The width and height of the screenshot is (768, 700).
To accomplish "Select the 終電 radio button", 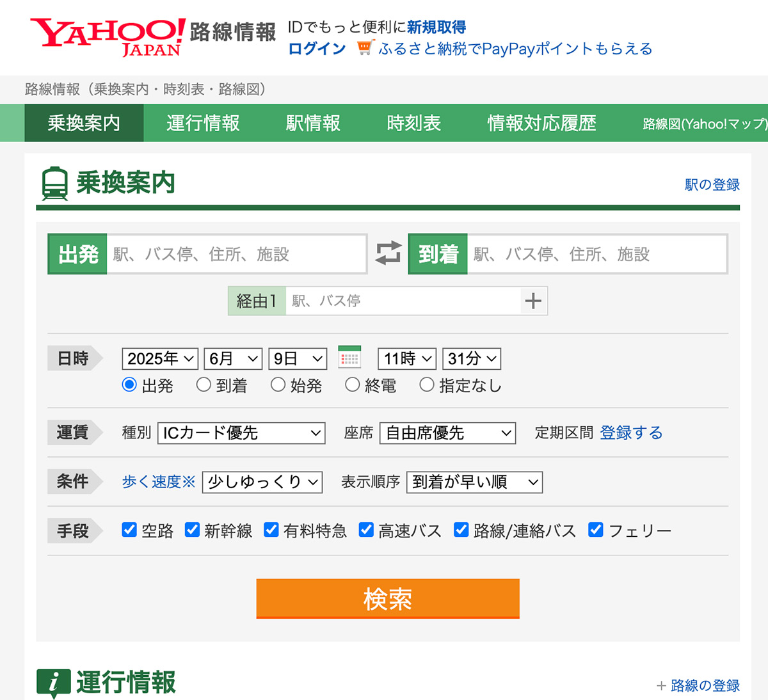I will tap(353, 385).
